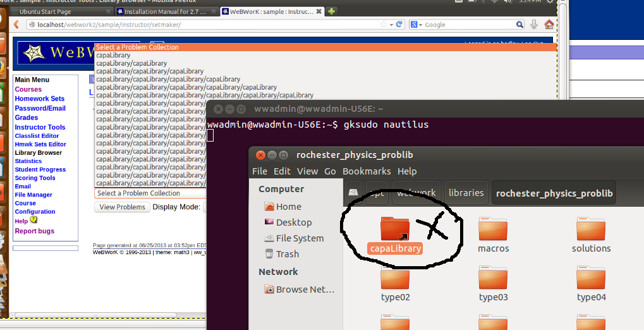Open a new Firefox tab
Image resolution: width=644 pixels, height=330 pixels.
click(331, 11)
